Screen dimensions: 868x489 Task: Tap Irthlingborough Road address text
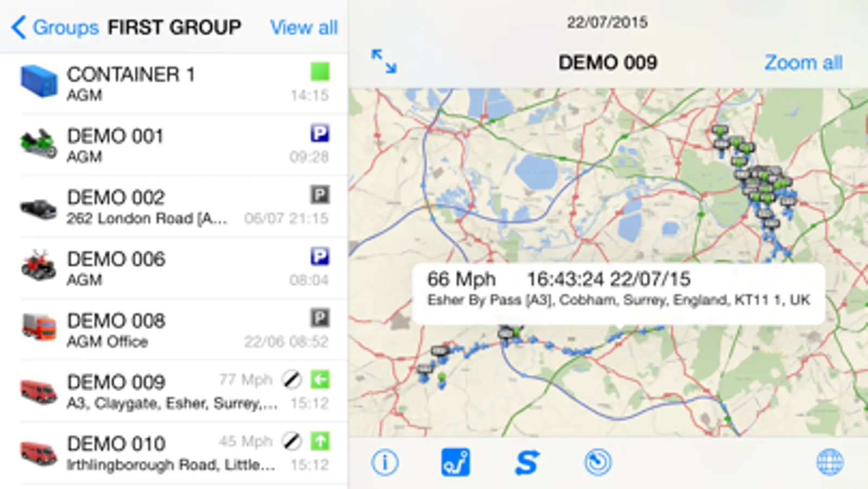click(x=170, y=465)
